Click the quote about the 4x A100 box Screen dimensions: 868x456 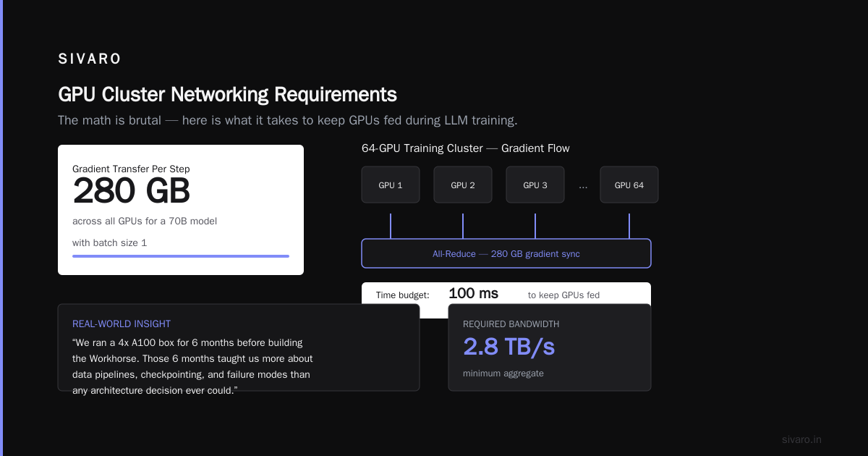pyautogui.click(x=192, y=366)
